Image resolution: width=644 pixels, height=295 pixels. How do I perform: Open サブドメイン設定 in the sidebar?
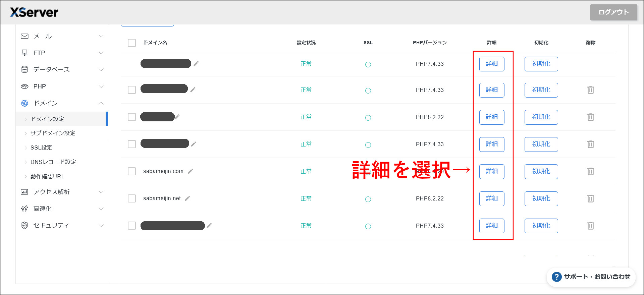point(53,133)
